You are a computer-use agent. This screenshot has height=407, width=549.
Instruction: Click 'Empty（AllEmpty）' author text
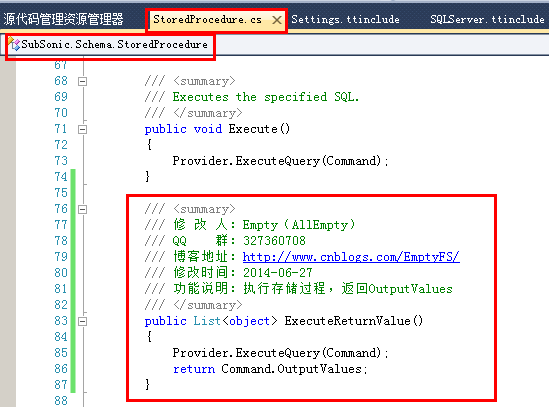click(299, 225)
